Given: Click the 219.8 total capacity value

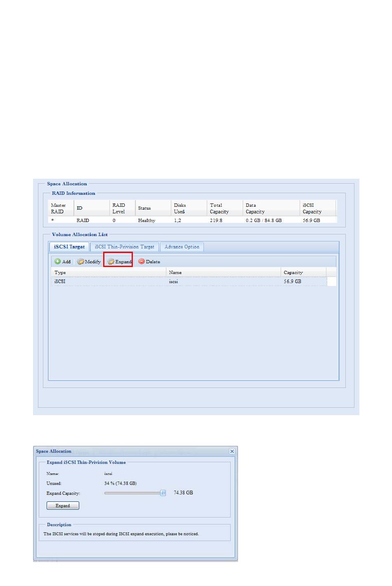Looking at the screenshot, I should (x=216, y=220).
